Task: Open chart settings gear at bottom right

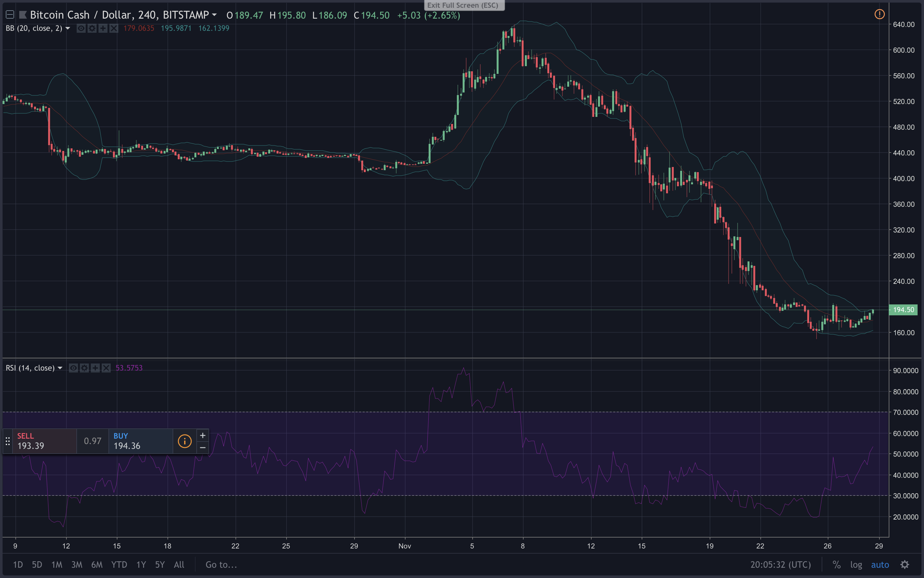Action: tap(905, 565)
